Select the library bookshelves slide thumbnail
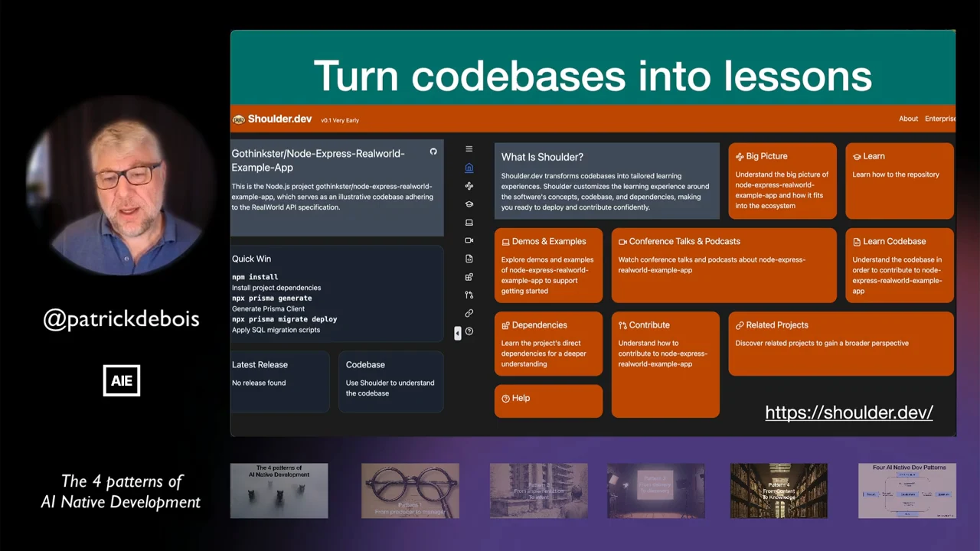Image resolution: width=980 pixels, height=551 pixels. tap(779, 491)
